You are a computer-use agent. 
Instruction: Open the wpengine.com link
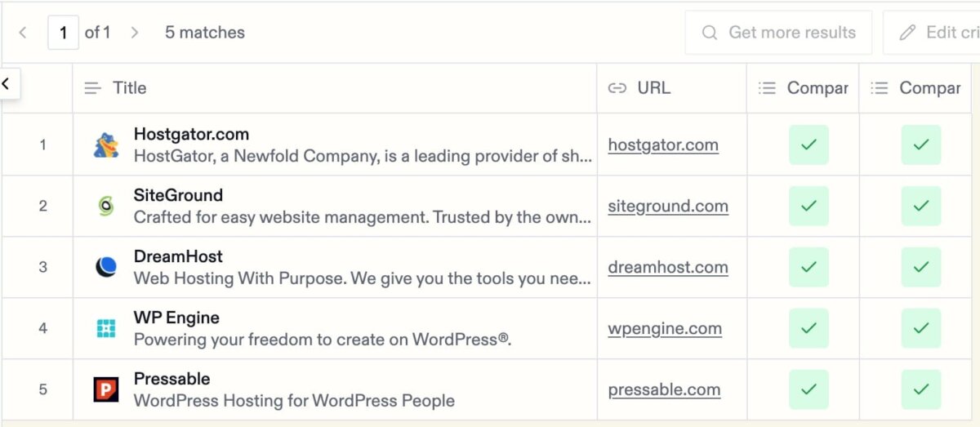click(x=665, y=328)
